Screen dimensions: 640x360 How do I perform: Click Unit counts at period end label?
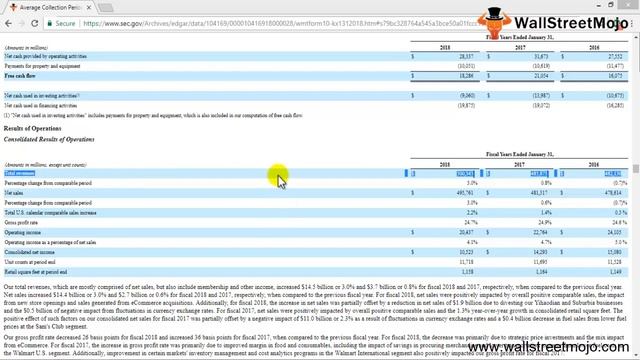pos(29,262)
